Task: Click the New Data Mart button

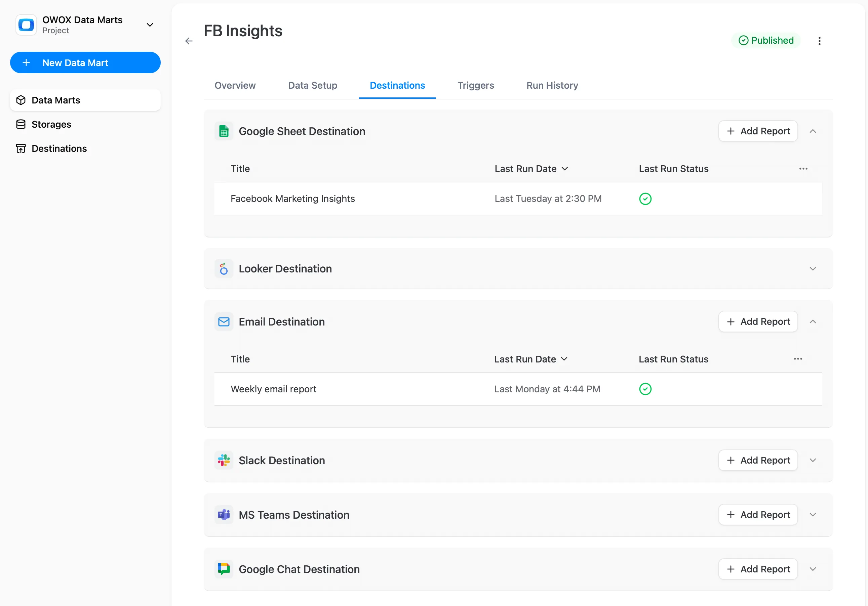Action: [x=85, y=63]
